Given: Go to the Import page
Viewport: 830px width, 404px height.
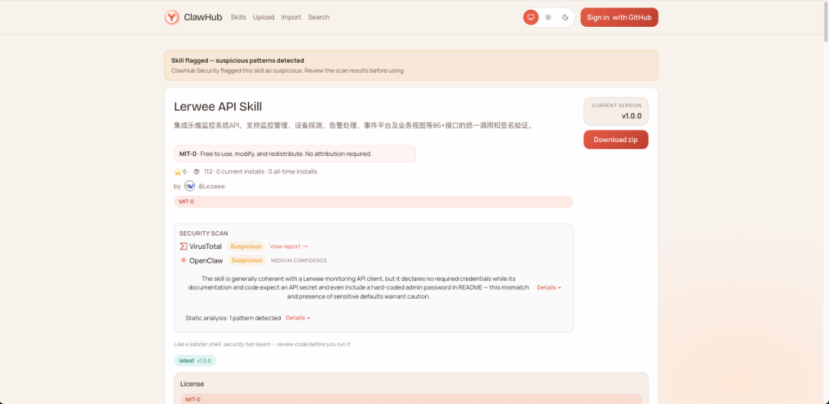Looking at the screenshot, I should [291, 17].
